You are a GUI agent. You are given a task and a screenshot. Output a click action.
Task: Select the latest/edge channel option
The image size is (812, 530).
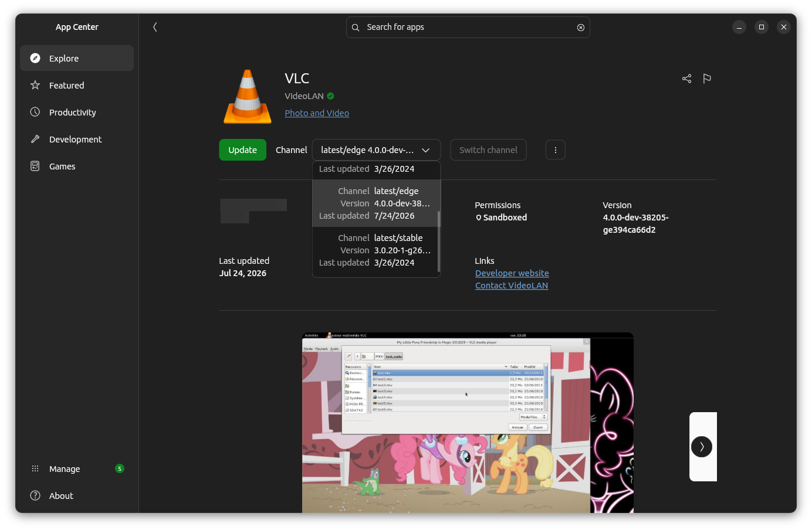click(375, 203)
